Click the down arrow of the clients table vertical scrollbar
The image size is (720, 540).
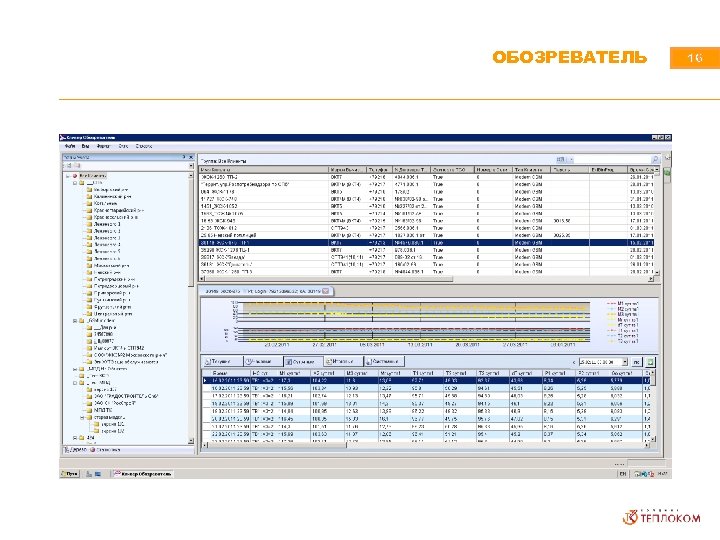click(657, 272)
